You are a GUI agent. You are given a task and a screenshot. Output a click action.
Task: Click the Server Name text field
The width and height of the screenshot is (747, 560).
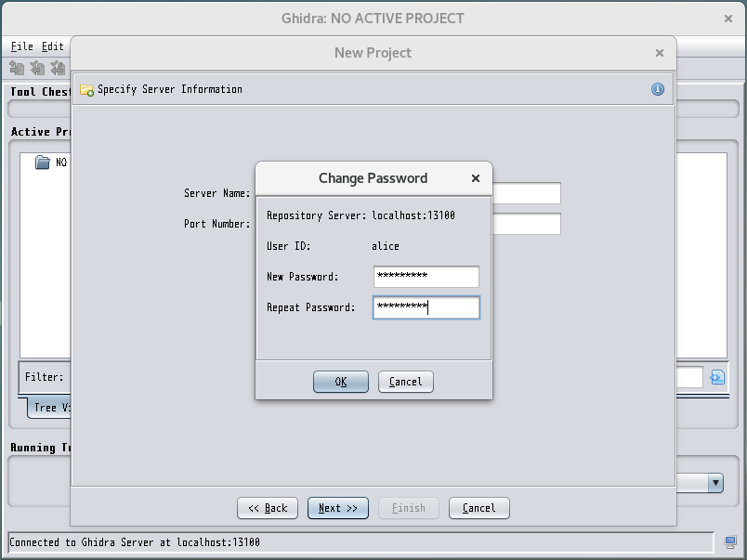tap(527, 193)
